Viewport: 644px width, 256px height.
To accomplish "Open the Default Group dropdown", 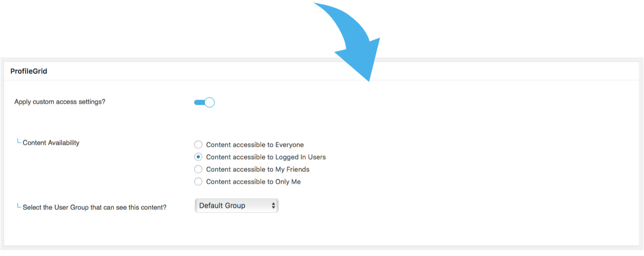I will point(236,206).
